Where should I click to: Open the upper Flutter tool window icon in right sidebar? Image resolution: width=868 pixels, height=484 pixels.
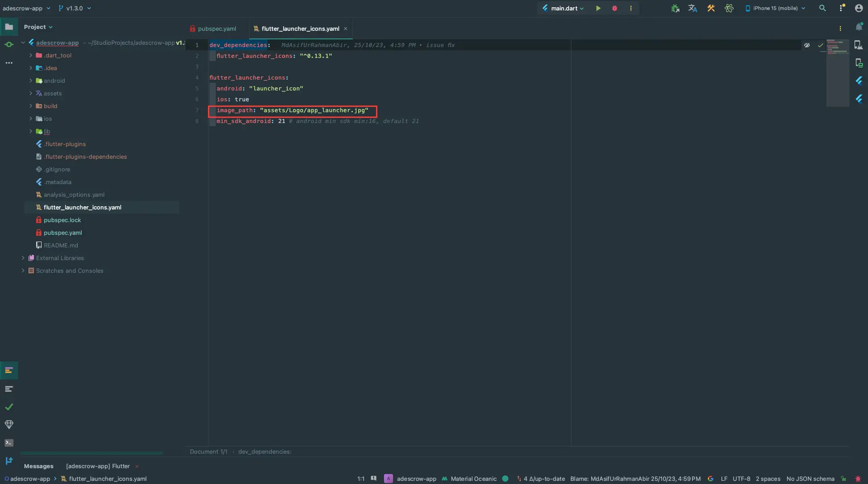[859, 81]
